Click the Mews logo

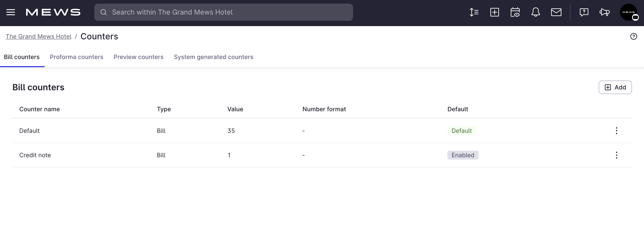click(x=53, y=12)
